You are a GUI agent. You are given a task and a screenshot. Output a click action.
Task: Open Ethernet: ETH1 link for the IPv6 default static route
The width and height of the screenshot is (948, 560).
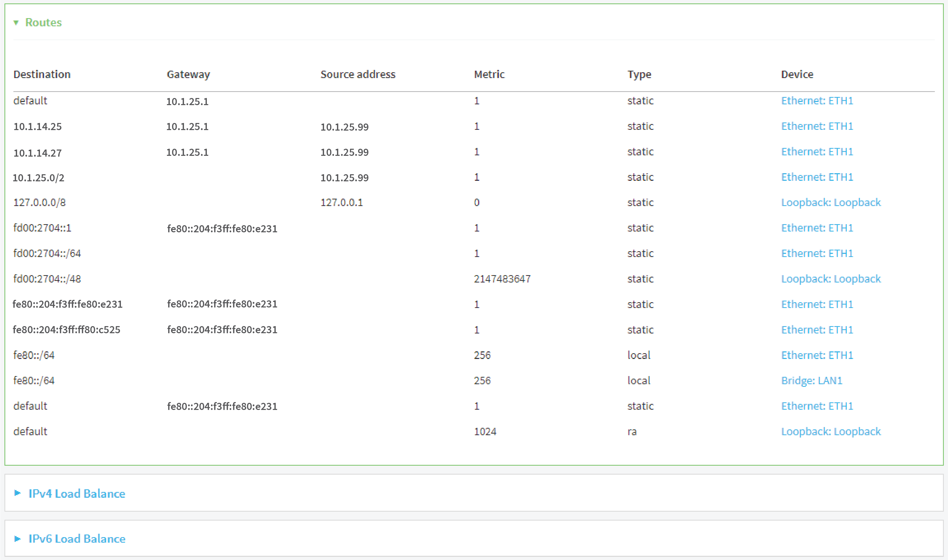817,406
